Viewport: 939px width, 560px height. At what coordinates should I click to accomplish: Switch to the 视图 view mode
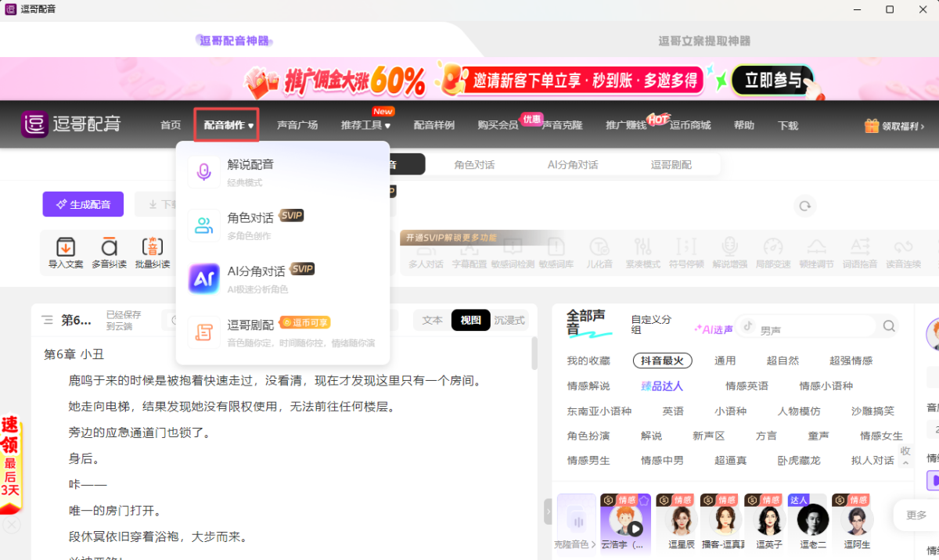point(470,320)
